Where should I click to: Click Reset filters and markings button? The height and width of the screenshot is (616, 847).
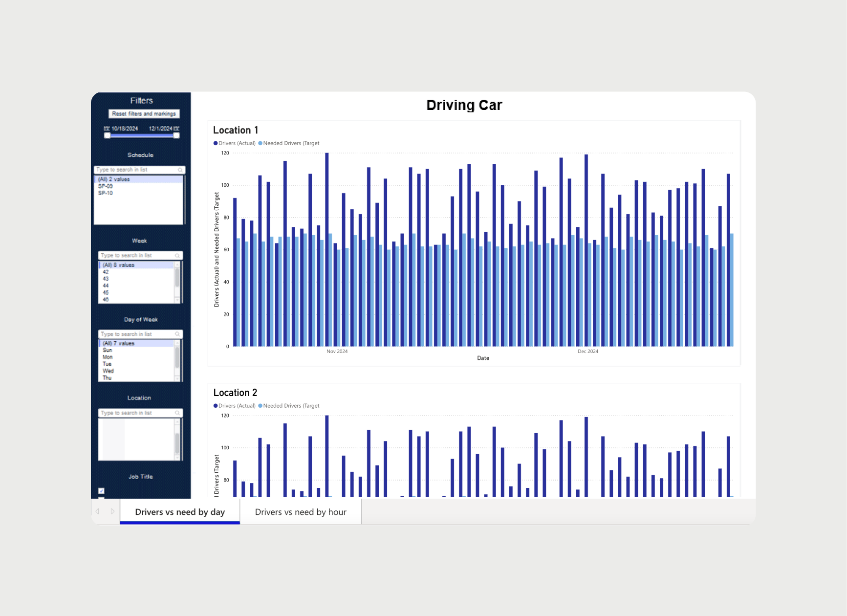(144, 113)
